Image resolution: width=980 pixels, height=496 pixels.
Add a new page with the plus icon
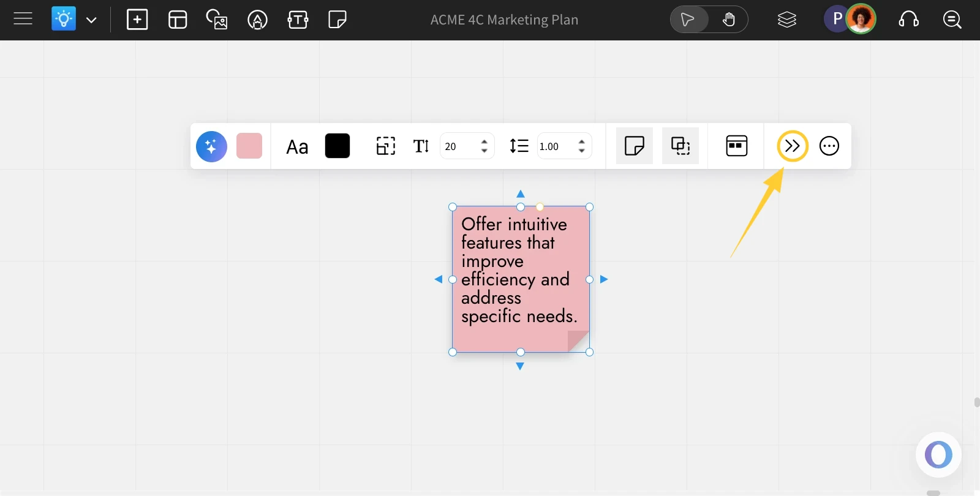click(137, 20)
